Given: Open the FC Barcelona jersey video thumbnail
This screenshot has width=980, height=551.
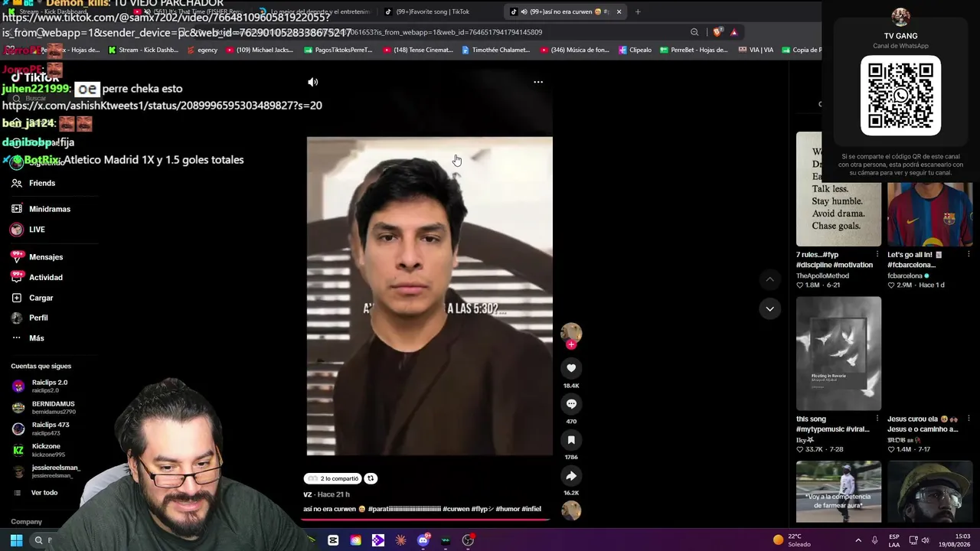Looking at the screenshot, I should pos(929,214).
